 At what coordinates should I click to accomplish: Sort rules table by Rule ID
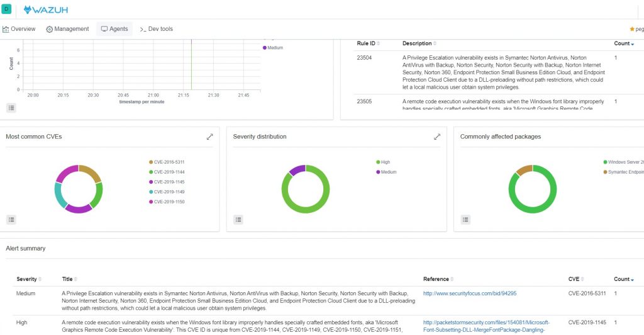point(368,43)
